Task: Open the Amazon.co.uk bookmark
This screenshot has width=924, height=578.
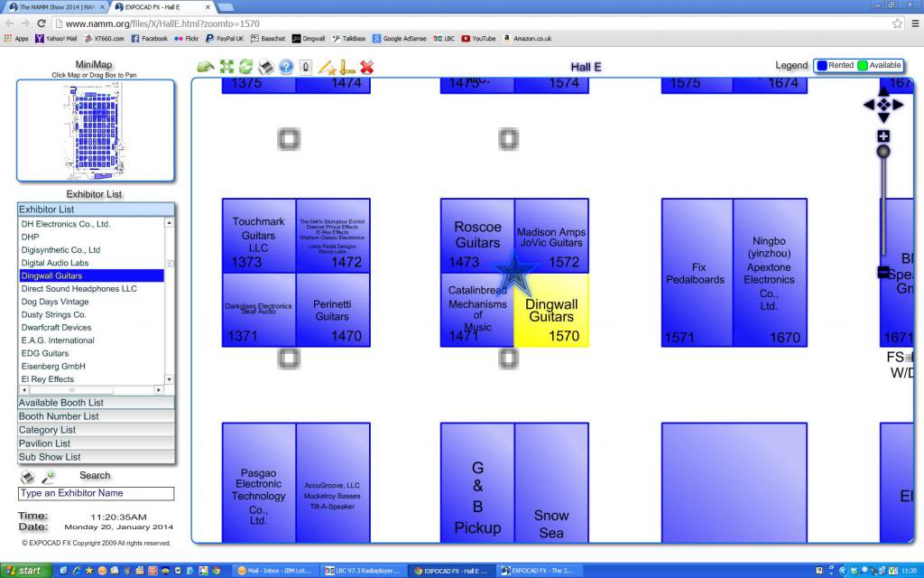Action: (x=527, y=38)
